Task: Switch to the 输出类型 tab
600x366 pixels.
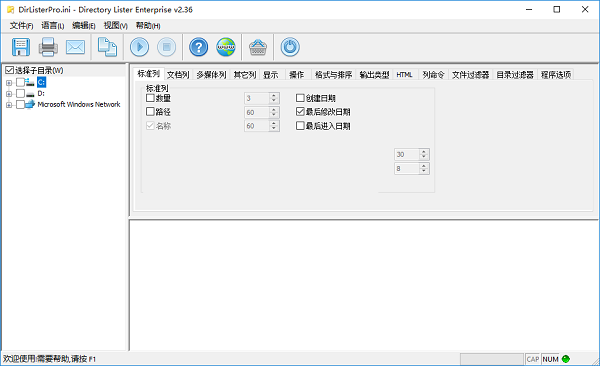Action: point(374,75)
